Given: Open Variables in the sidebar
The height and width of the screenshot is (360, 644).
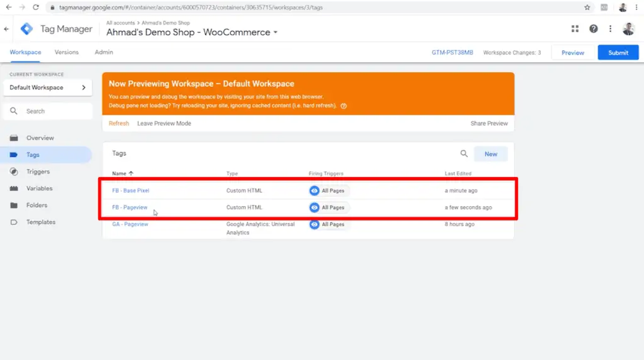Looking at the screenshot, I should 40,188.
